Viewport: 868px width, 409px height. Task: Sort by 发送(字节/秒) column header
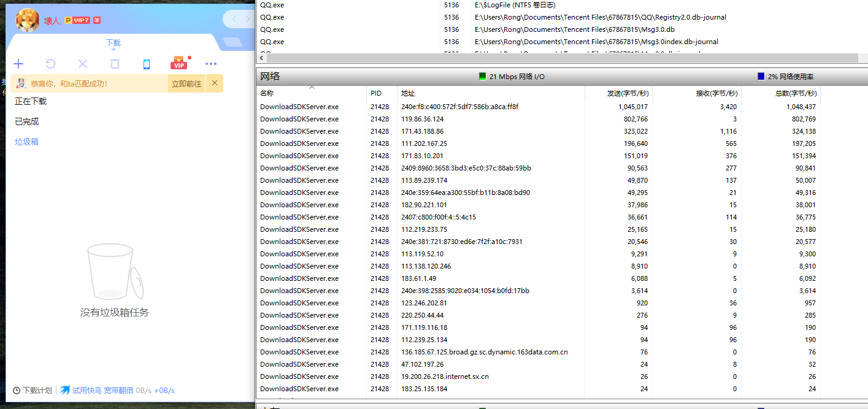pos(627,94)
